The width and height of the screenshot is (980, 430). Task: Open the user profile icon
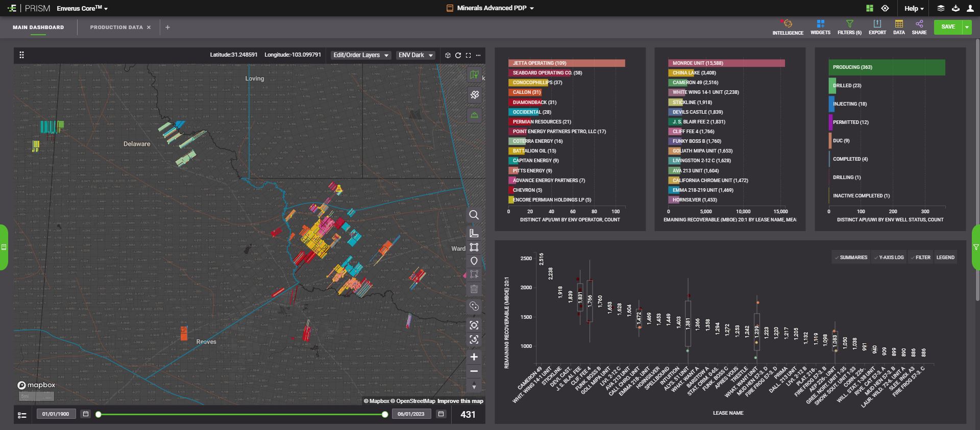970,8
